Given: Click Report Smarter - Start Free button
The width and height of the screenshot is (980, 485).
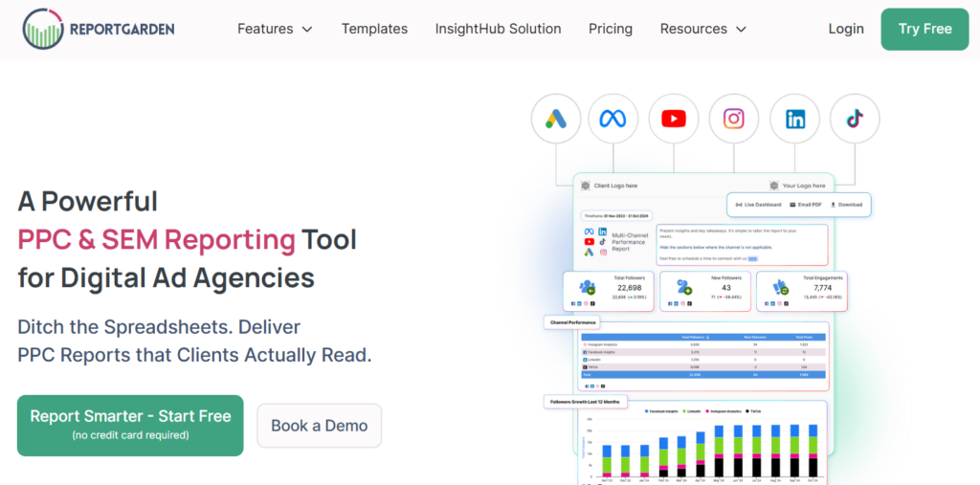Looking at the screenshot, I should click(130, 426).
